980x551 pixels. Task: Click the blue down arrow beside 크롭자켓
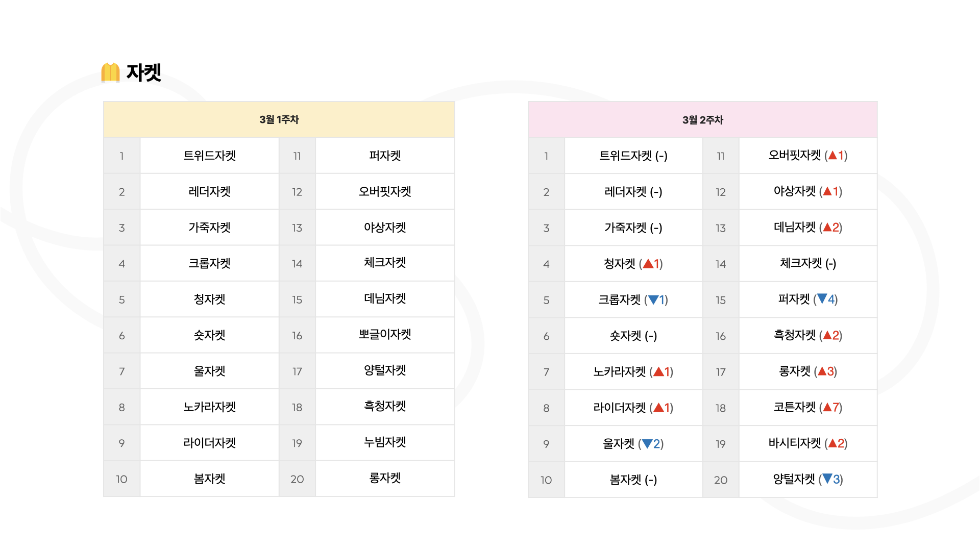point(653,299)
